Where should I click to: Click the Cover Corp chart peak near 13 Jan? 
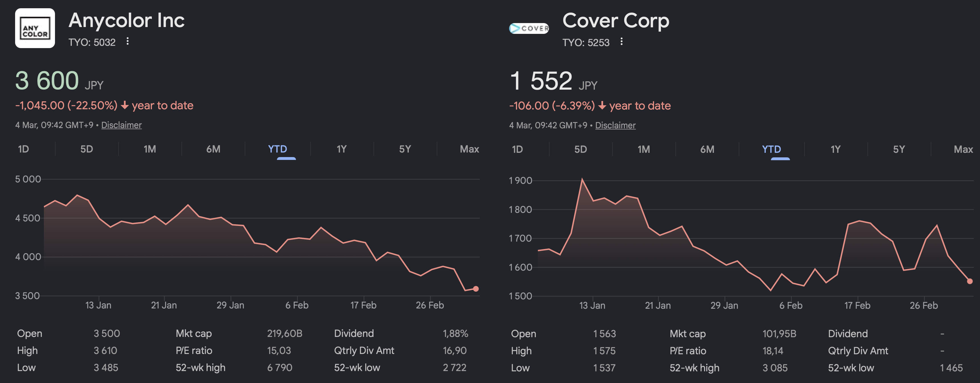582,179
